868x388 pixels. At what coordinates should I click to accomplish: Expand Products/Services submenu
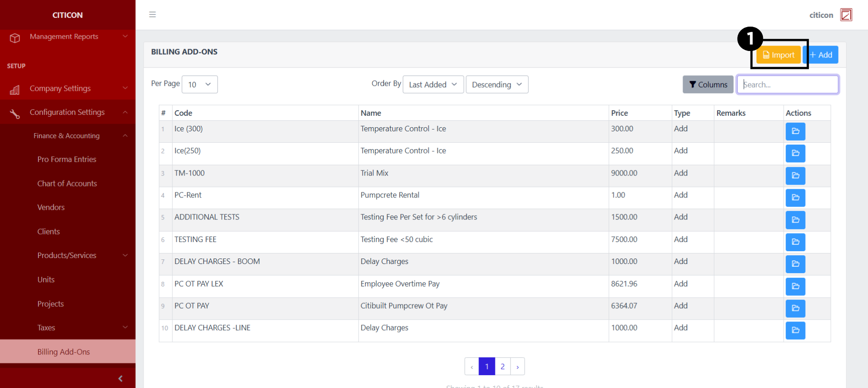pos(67,255)
